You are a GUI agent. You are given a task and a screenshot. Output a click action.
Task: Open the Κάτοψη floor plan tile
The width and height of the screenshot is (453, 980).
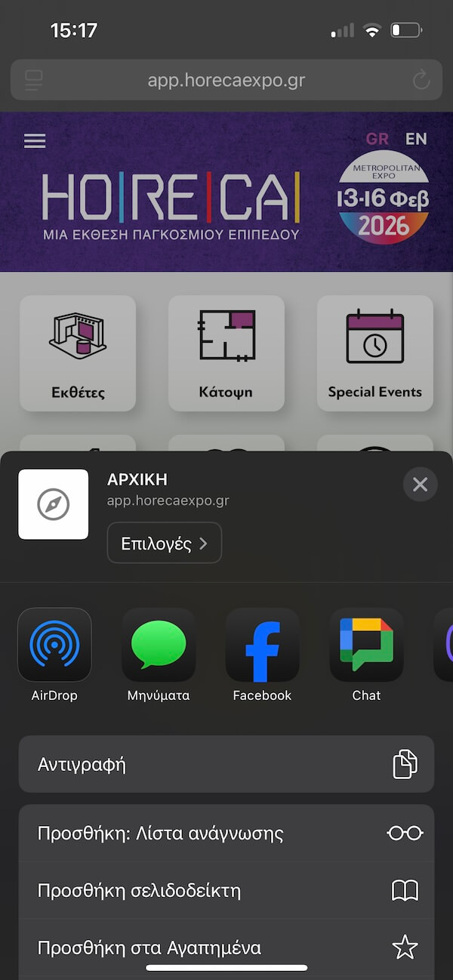pyautogui.click(x=226, y=353)
